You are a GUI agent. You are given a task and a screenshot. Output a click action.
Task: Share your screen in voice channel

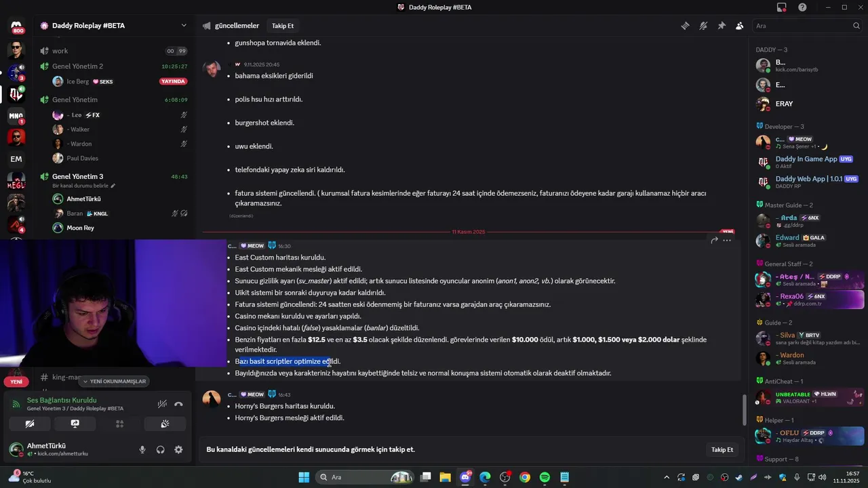click(x=75, y=424)
